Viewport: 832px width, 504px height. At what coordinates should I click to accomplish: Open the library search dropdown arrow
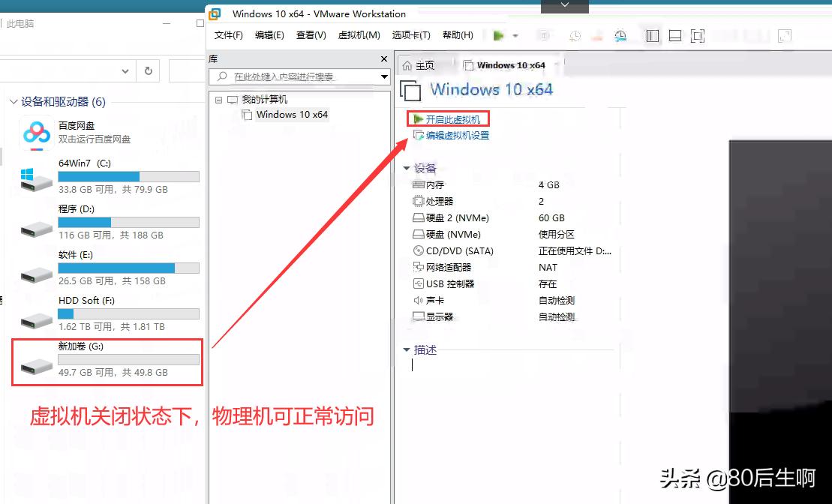coord(383,76)
